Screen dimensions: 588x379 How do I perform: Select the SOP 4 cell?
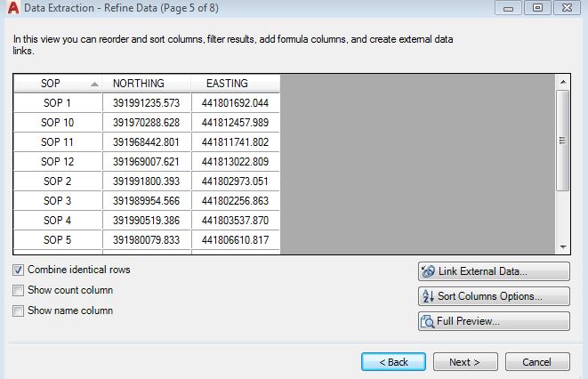coord(58,220)
